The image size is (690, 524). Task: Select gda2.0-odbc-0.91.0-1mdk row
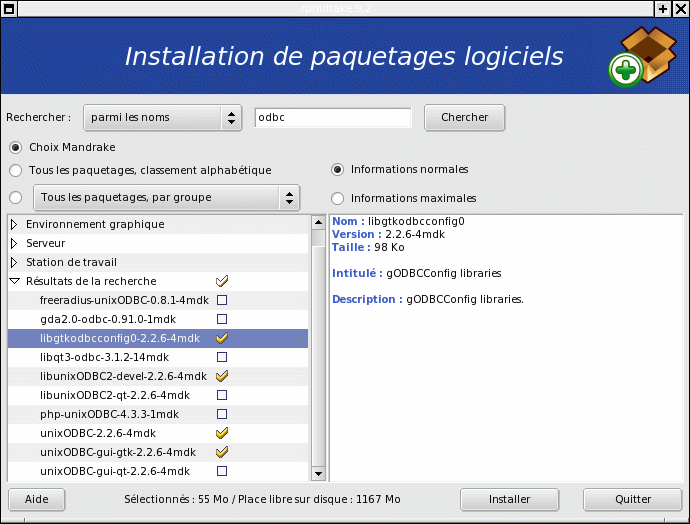point(158,319)
